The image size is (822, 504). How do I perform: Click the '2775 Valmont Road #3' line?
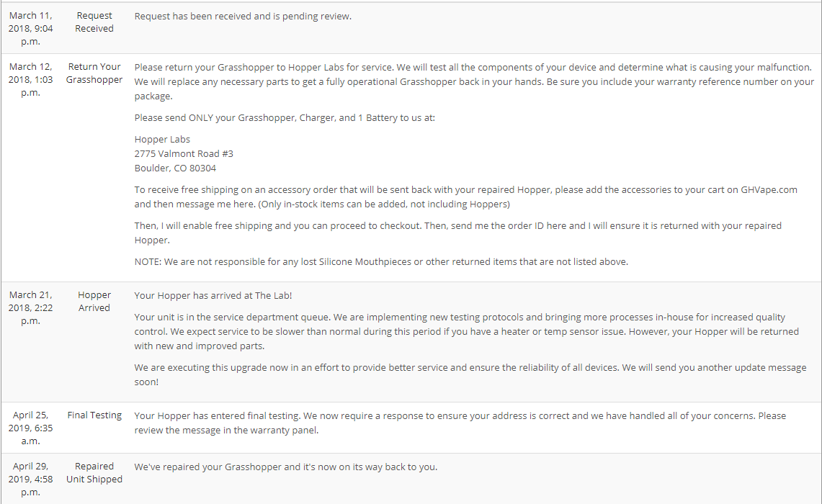(184, 153)
